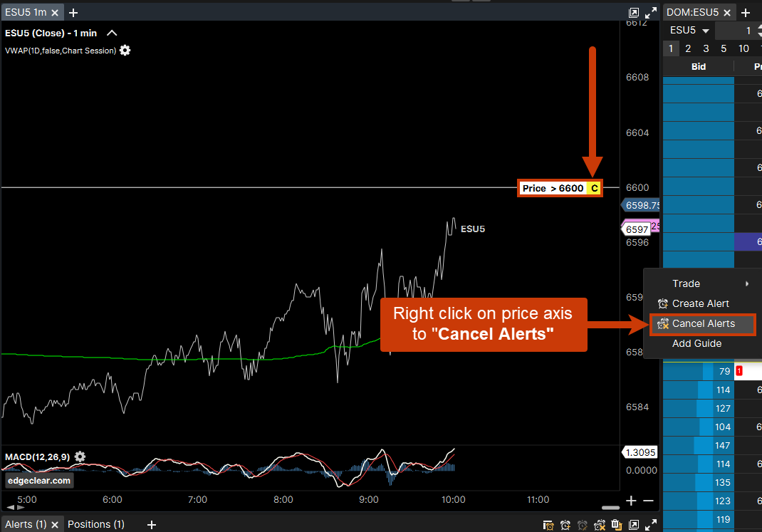Click the chart horizontal scrollbar handle
The width and height of the screenshot is (762, 532).
pos(610,508)
